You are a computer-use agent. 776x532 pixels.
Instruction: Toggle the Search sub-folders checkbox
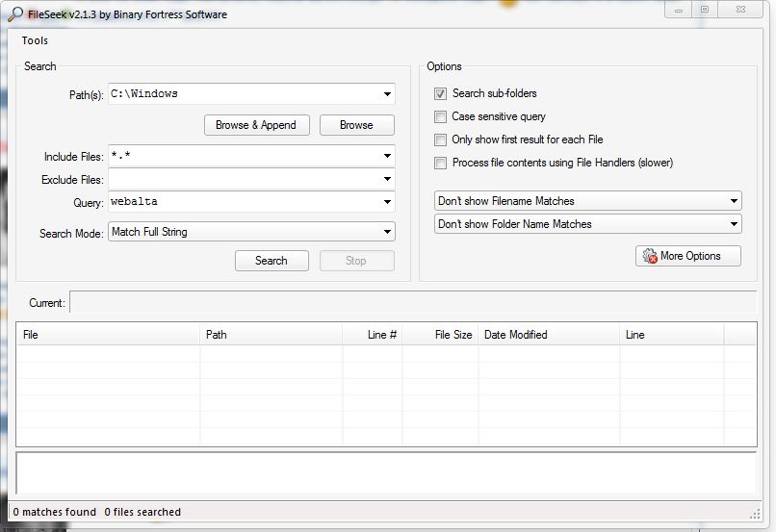[440, 93]
